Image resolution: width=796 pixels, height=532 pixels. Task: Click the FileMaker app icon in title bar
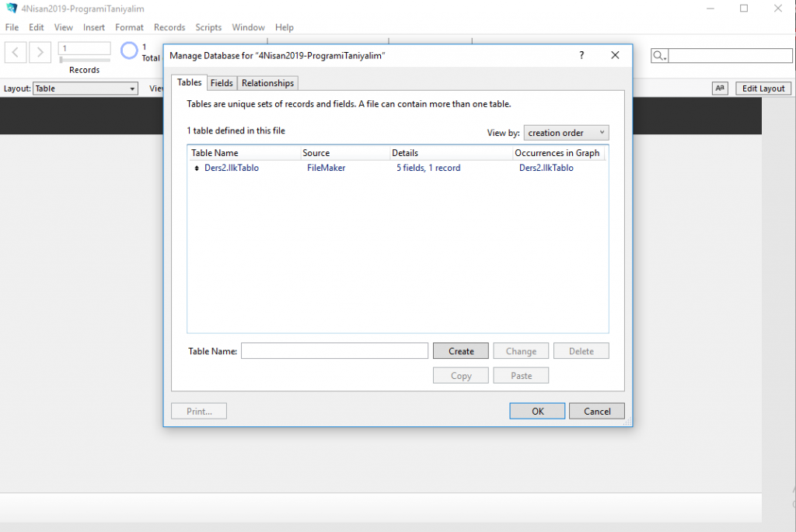pyautogui.click(x=11, y=9)
